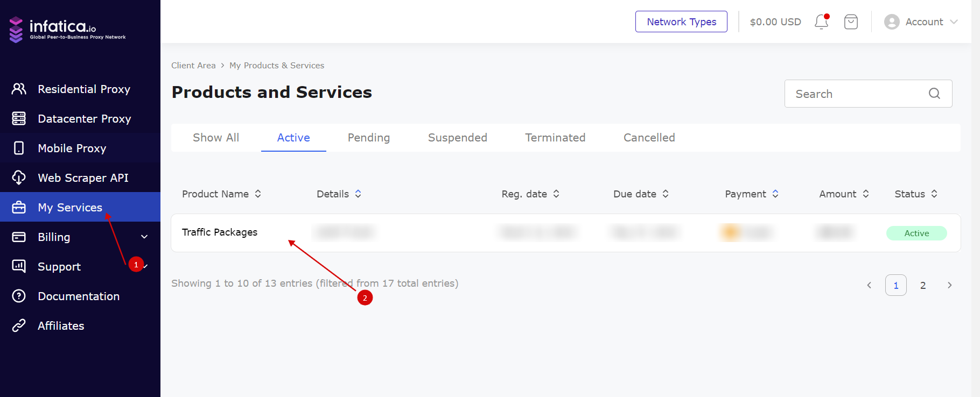Click the Documentation question mark icon
This screenshot has width=980, height=397.
click(19, 296)
